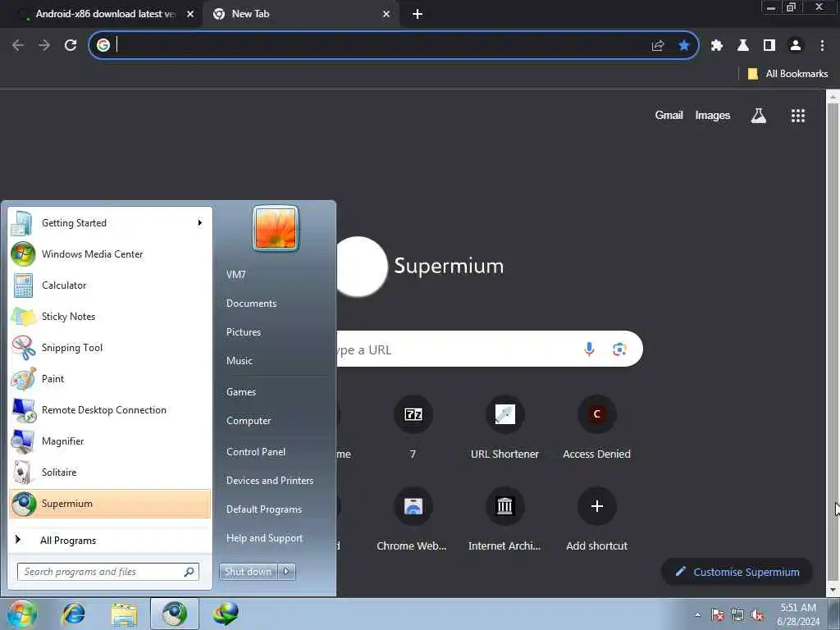
Task: Open the Chrome Web Store shortcut
Action: point(413,519)
